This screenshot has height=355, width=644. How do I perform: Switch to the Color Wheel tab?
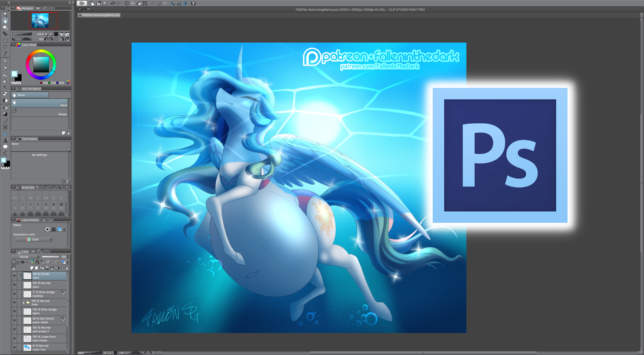27,45
